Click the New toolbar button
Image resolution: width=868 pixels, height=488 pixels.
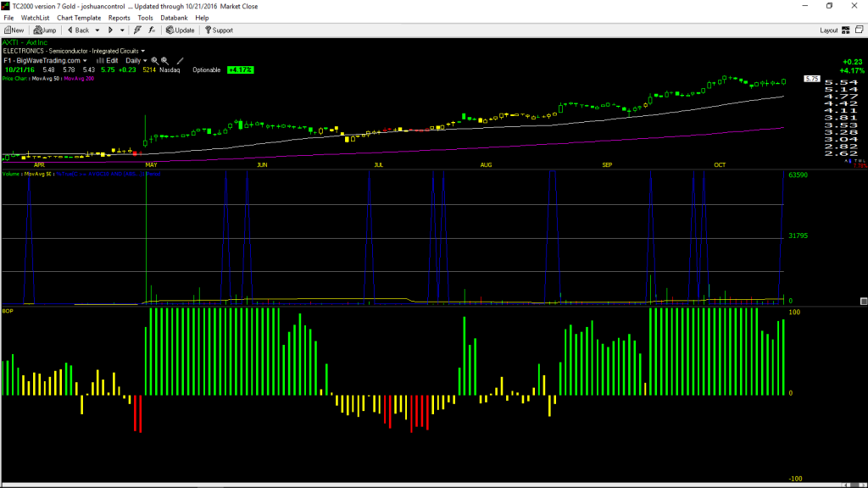click(14, 30)
